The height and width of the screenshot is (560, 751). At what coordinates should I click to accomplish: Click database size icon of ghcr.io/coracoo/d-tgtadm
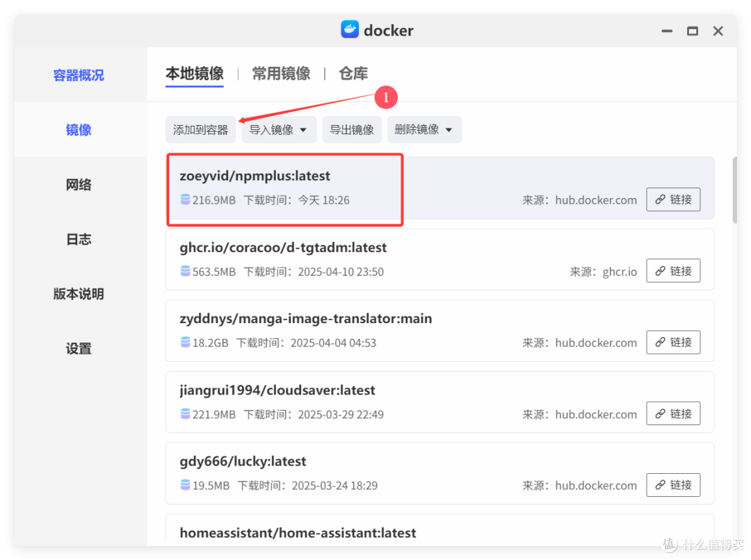click(186, 272)
